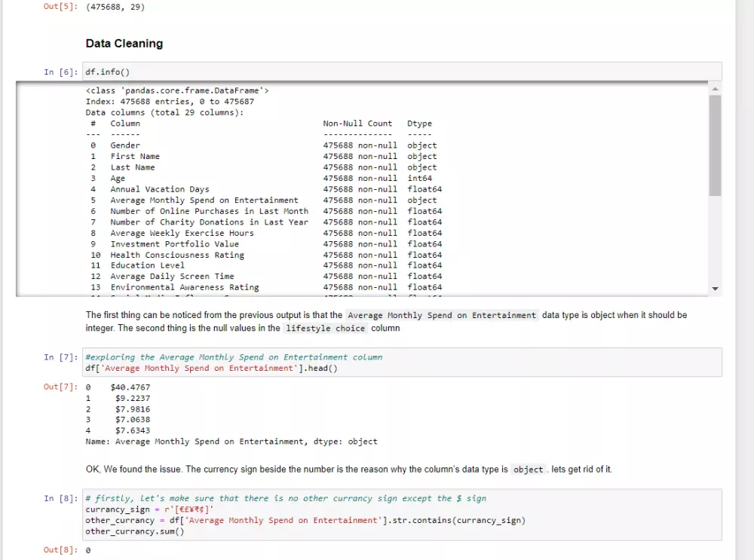The width and height of the screenshot is (754, 560).
Task: Click the 'other_currancy.sum()' code line
Action: point(135,531)
